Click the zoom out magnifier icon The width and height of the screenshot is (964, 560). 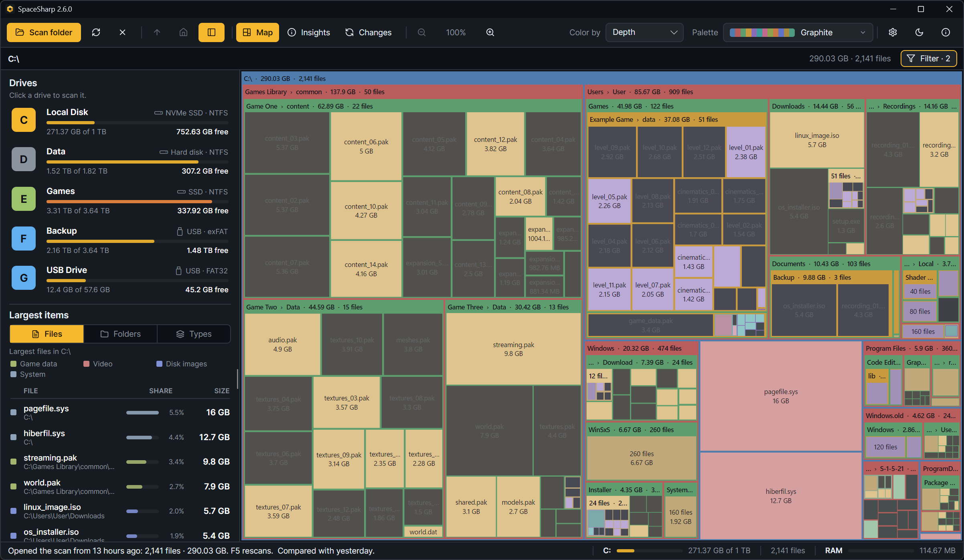tap(421, 32)
